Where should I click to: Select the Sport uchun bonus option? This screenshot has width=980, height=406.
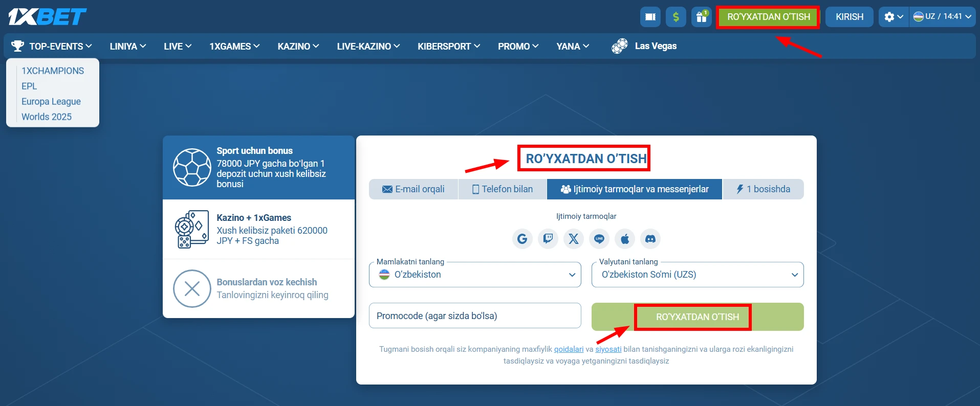259,167
